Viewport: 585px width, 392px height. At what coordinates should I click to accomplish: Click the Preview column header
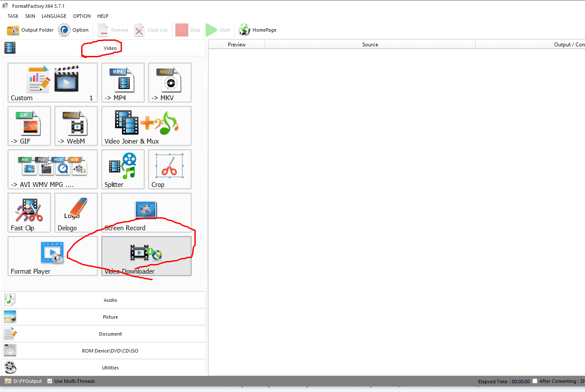(237, 45)
